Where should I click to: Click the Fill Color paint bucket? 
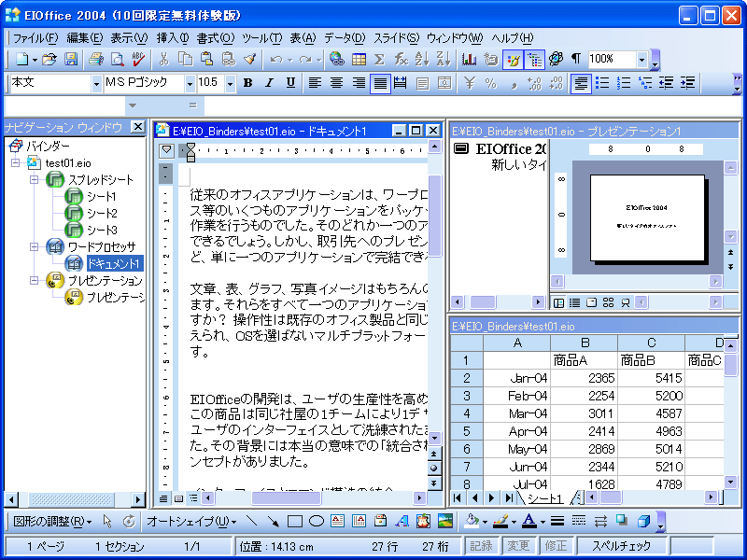tap(472, 521)
